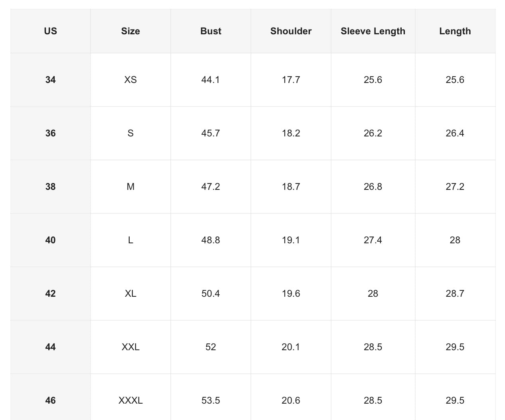Click the Sleeve Length column header

(373, 31)
